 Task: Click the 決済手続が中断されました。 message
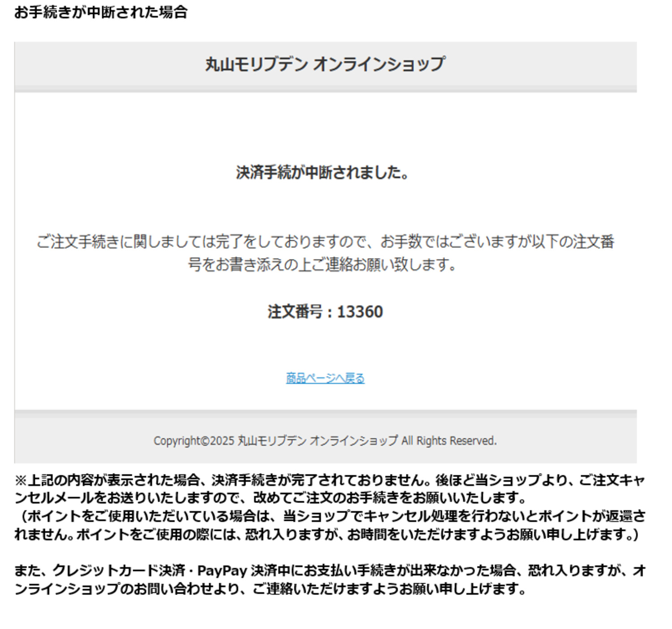323,172
